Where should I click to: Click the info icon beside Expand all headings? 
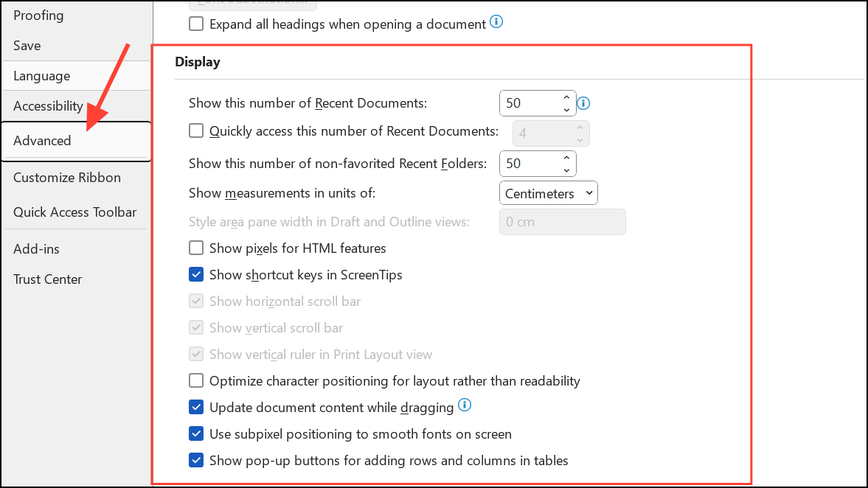pyautogui.click(x=496, y=22)
